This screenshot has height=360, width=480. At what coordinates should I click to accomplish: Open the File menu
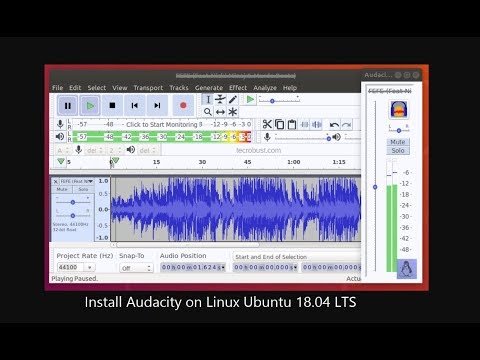(x=57, y=88)
